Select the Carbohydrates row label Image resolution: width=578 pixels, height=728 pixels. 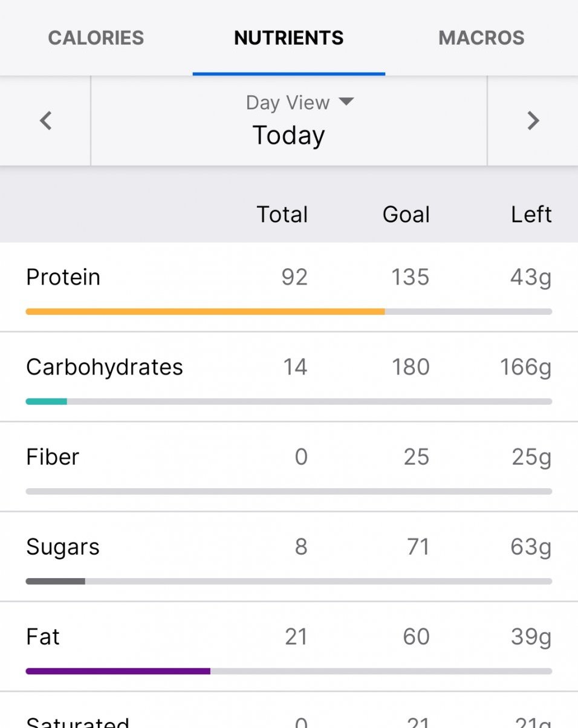tap(104, 367)
